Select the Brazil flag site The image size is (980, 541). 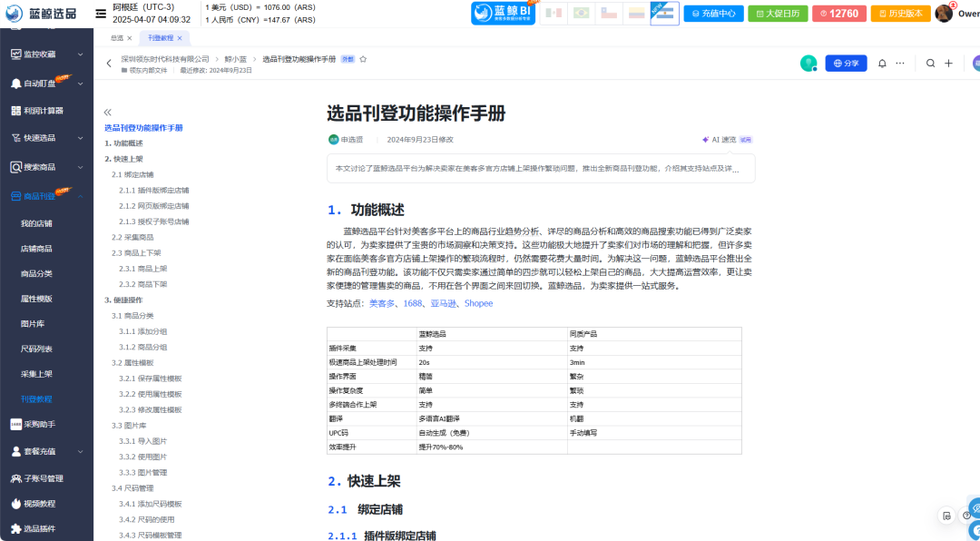pos(582,13)
